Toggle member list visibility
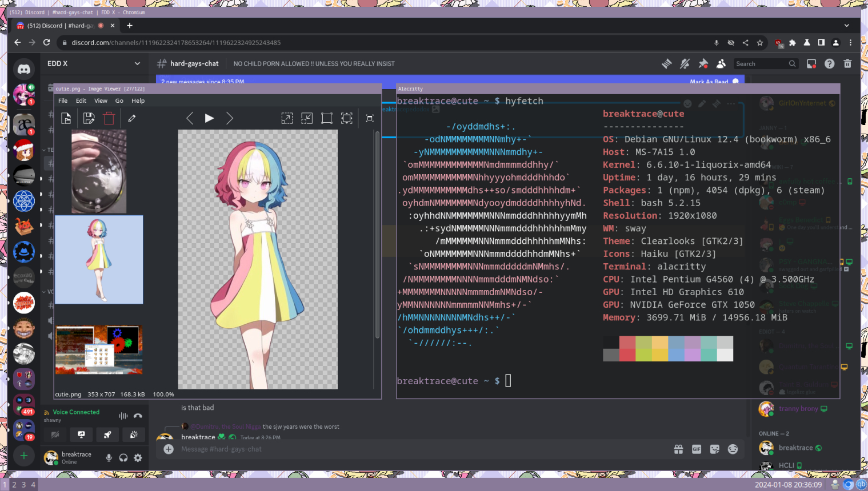The width and height of the screenshot is (868, 491). pyautogui.click(x=721, y=64)
